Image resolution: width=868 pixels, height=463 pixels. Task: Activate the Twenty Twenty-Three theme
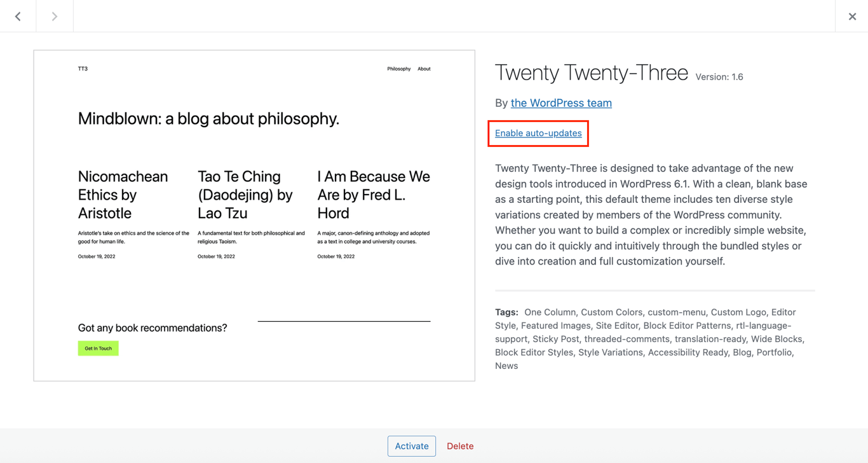pos(411,446)
